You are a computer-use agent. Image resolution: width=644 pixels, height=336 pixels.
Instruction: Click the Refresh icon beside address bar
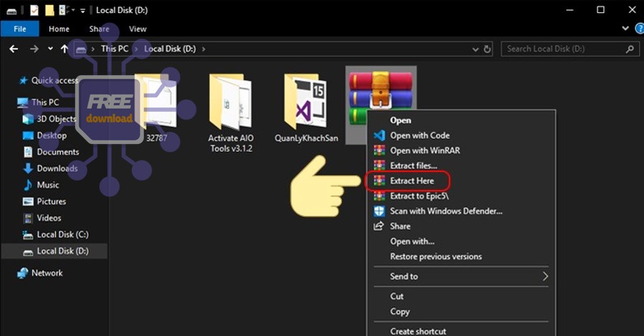(x=488, y=49)
